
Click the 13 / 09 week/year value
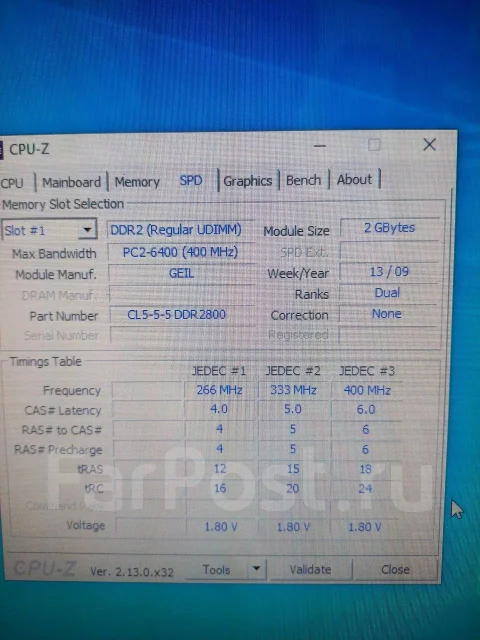[389, 272]
